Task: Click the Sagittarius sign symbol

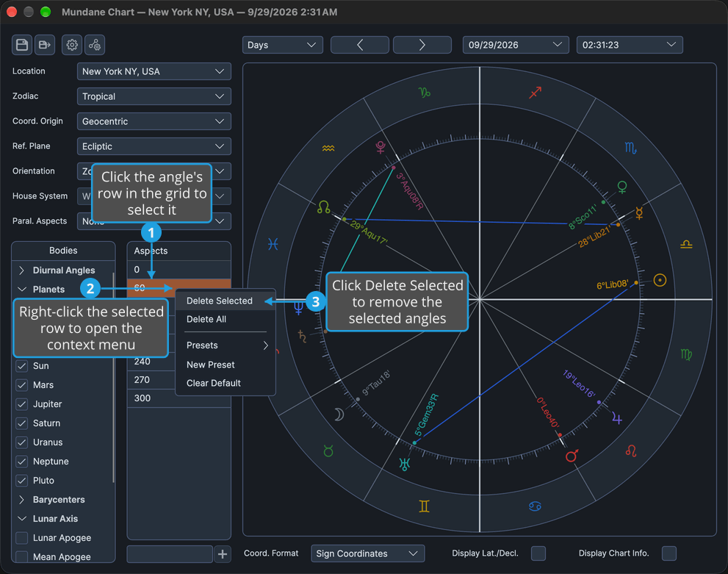Action: (536, 93)
